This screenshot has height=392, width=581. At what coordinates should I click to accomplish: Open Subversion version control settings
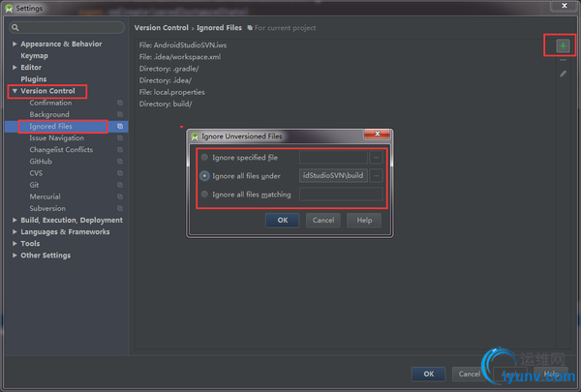[x=47, y=208]
